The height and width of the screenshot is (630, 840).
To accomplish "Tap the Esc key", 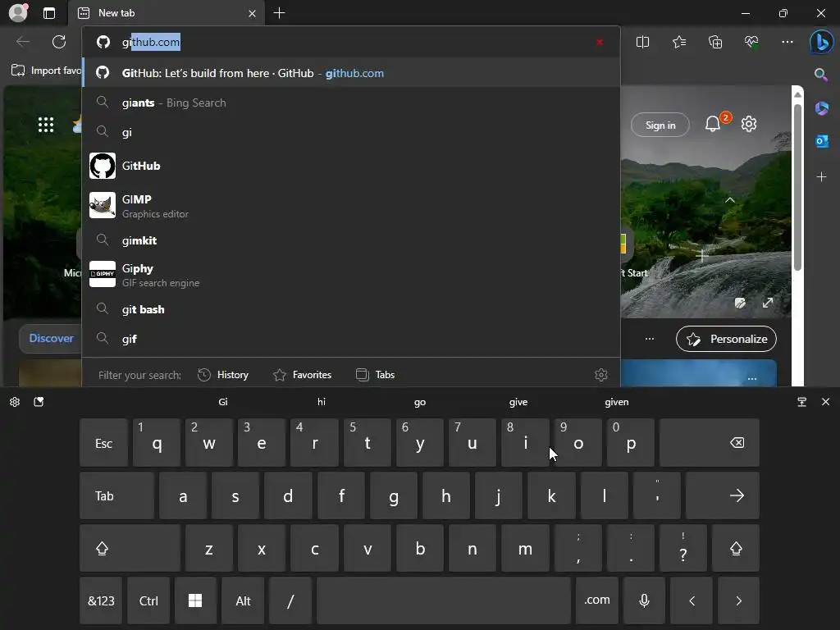I will point(103,443).
